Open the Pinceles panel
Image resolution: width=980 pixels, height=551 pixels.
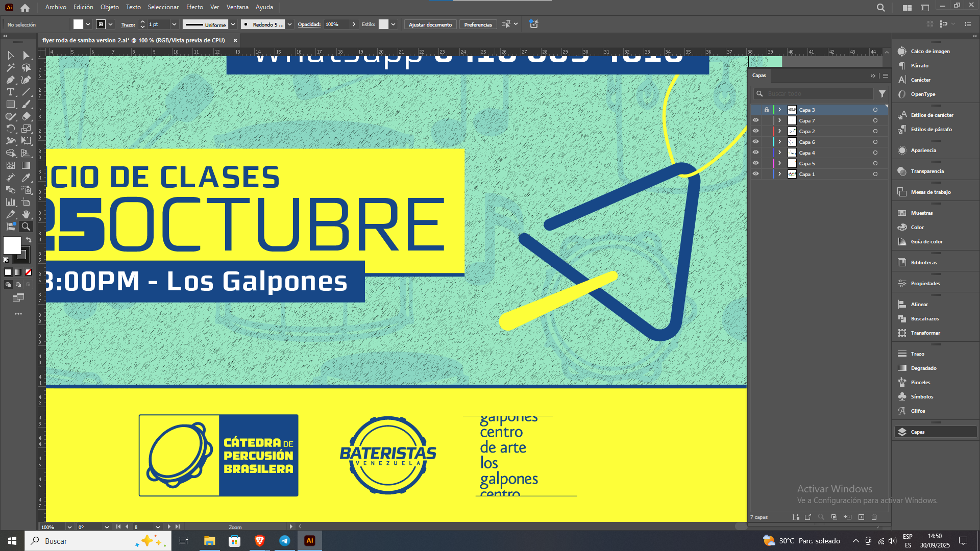coord(920,382)
